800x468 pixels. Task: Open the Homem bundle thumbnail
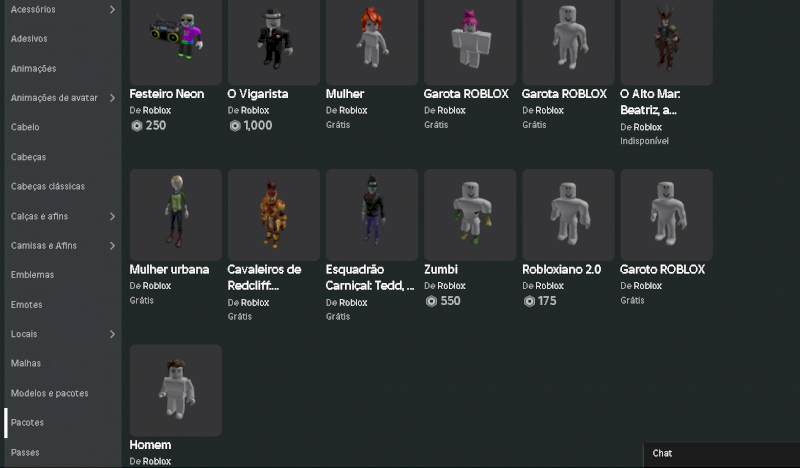[176, 390]
